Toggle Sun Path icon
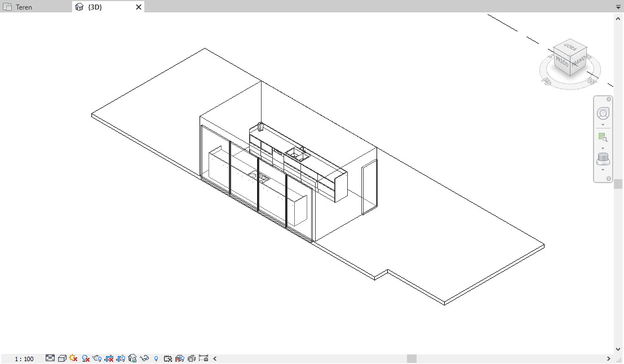Screen dimensions: 624x364 coord(73,358)
